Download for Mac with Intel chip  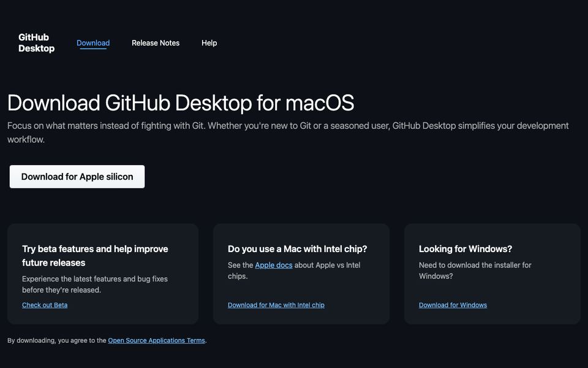click(x=276, y=305)
